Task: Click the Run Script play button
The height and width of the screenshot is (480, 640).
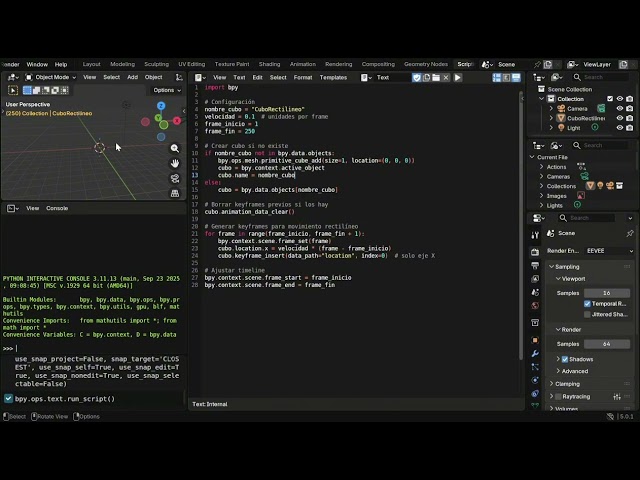Action: (458, 77)
